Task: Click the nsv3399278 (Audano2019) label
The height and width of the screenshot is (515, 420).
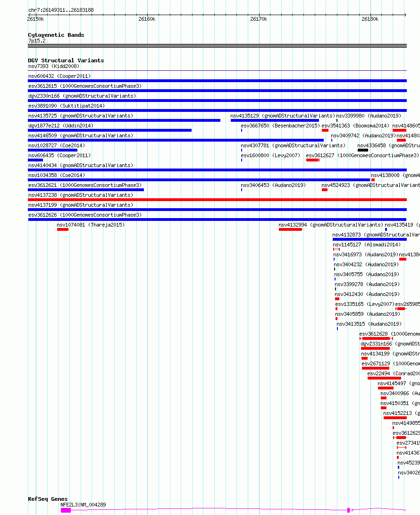Action: (x=368, y=284)
